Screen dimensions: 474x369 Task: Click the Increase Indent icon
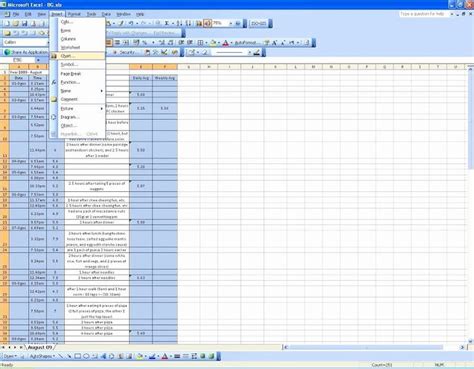pyautogui.click(x=190, y=43)
